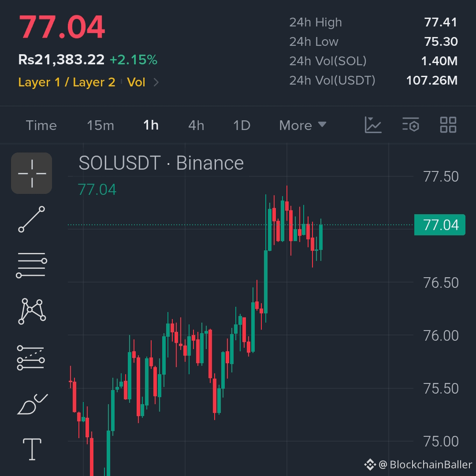Click the 77.50 price axis label
Screen dimensions: 476x476
point(441,177)
